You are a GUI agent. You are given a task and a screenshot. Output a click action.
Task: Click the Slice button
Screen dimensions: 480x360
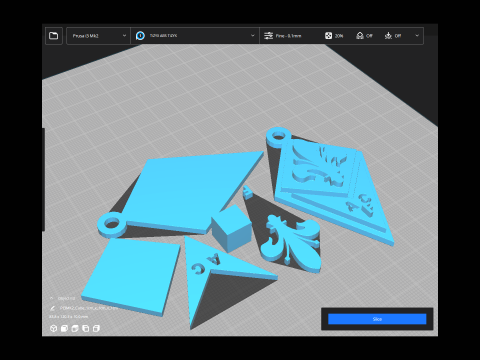(377, 319)
